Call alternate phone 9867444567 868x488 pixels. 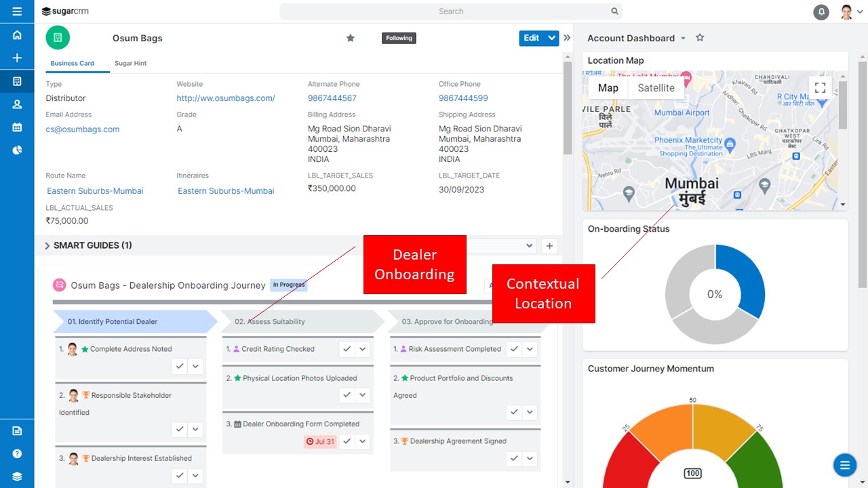(x=332, y=98)
